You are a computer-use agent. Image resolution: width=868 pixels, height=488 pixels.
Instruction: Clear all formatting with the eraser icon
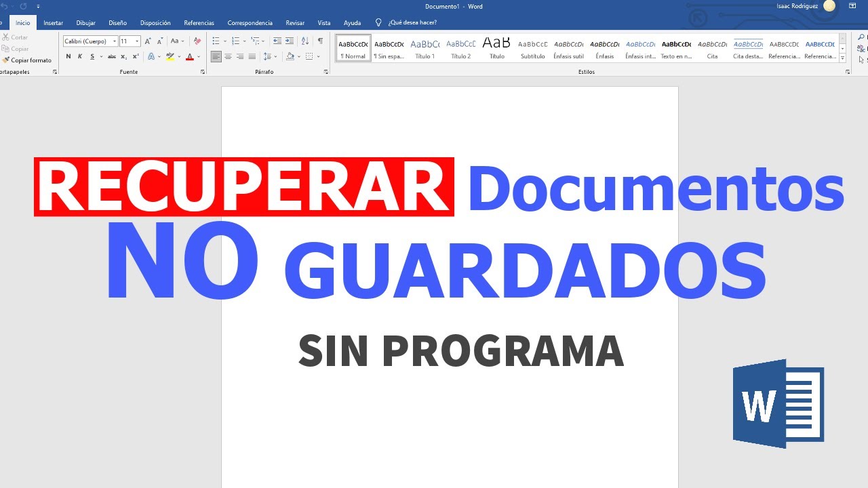197,41
